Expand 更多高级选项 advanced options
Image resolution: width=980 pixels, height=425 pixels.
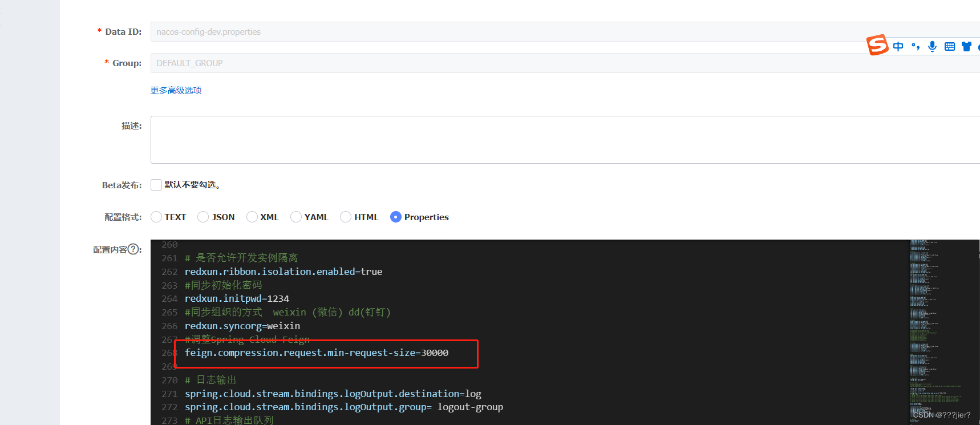tap(176, 90)
